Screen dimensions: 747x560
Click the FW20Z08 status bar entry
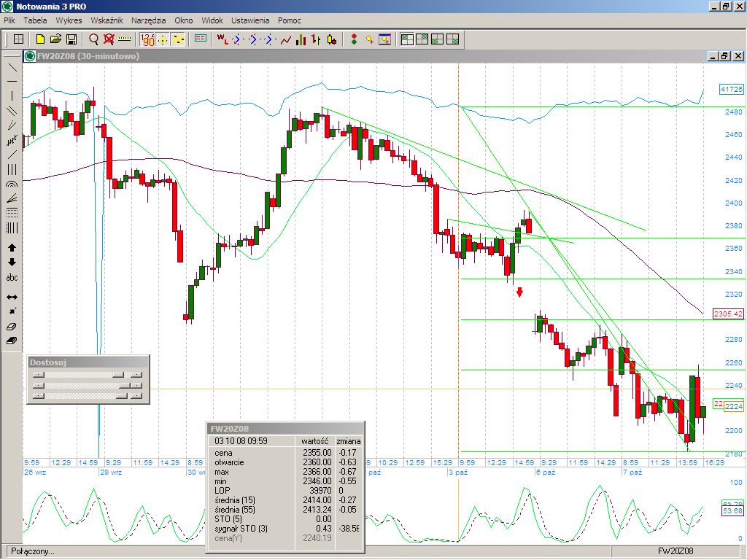click(676, 551)
